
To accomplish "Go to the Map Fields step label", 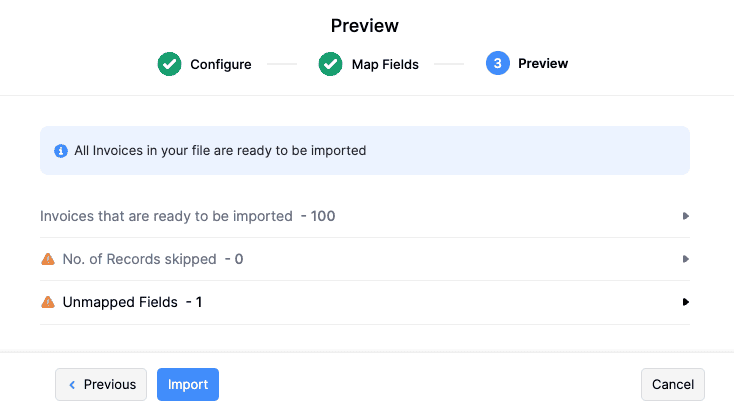I will click(x=385, y=64).
